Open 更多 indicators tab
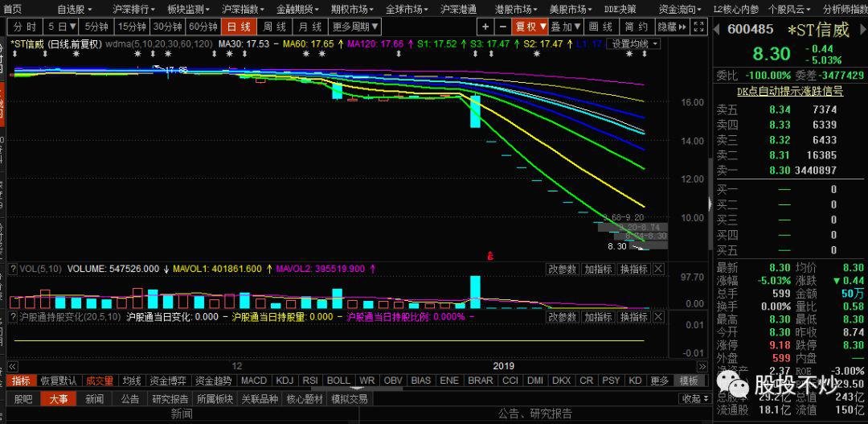 659,381
